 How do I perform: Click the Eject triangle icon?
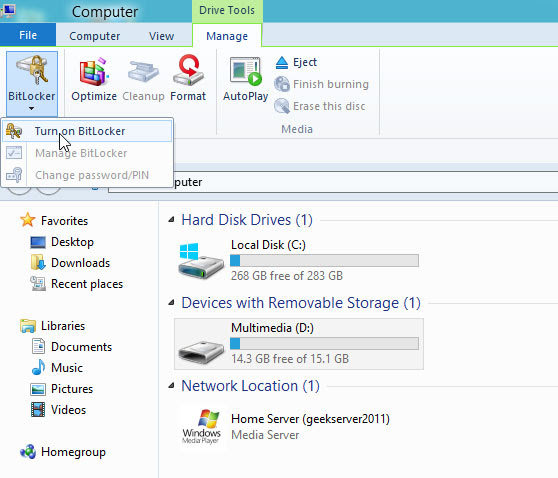282,62
